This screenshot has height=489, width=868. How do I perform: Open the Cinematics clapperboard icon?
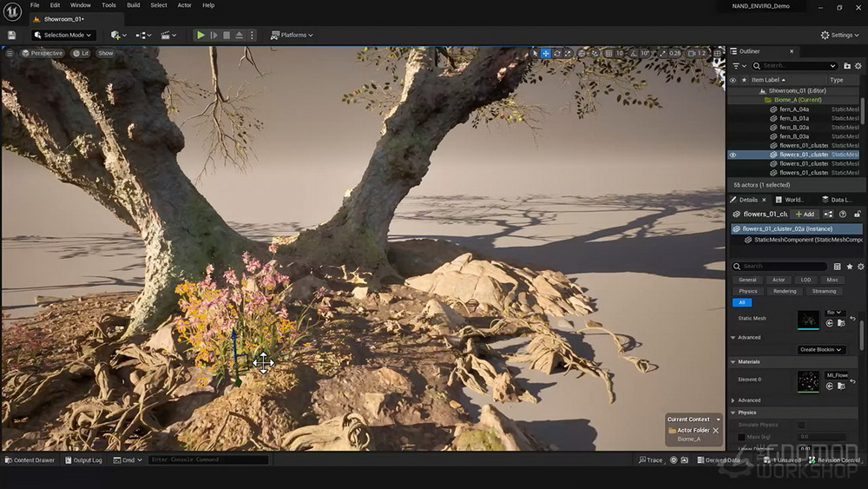[x=168, y=35]
